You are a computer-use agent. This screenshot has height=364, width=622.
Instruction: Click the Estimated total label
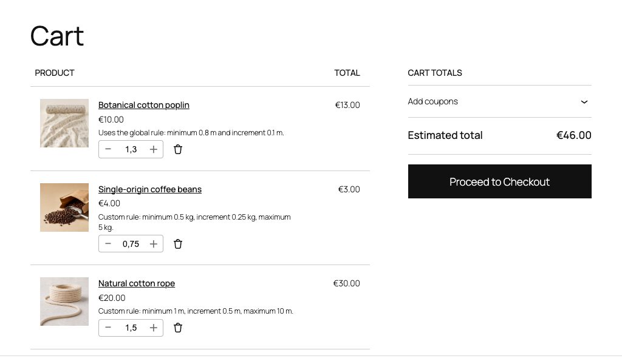[x=445, y=135]
